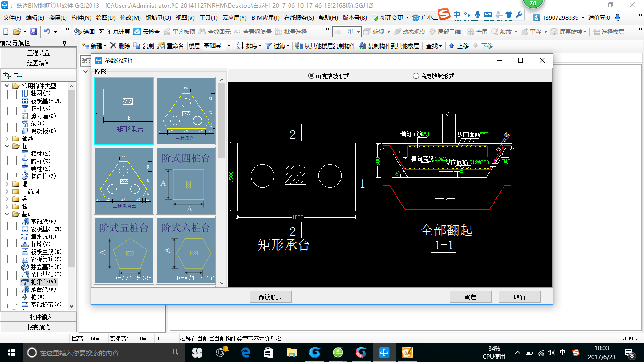Expand the 轴线 tree node
The width and height of the screenshot is (644, 362).
pyautogui.click(x=7, y=139)
